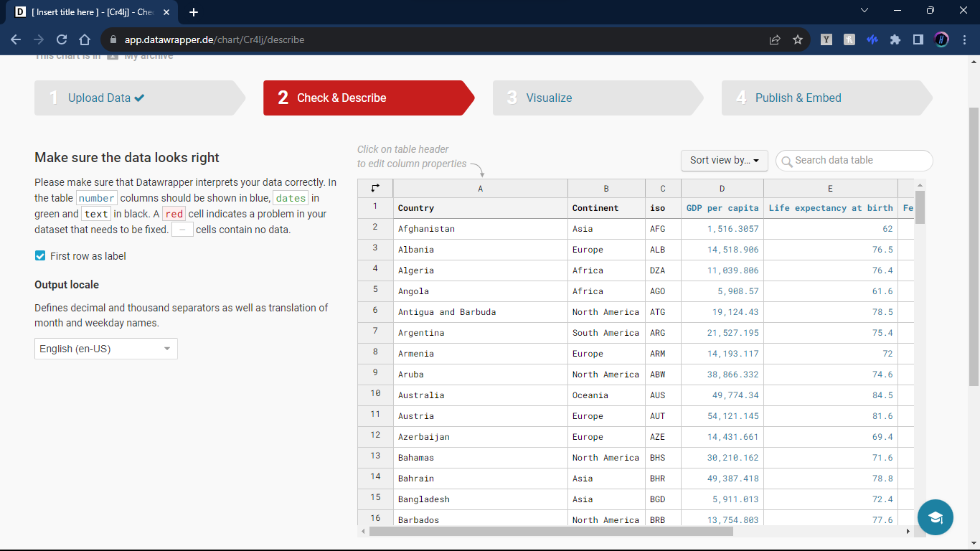
Task: Click the table's horizontal scrollbar
Action: pos(551,531)
